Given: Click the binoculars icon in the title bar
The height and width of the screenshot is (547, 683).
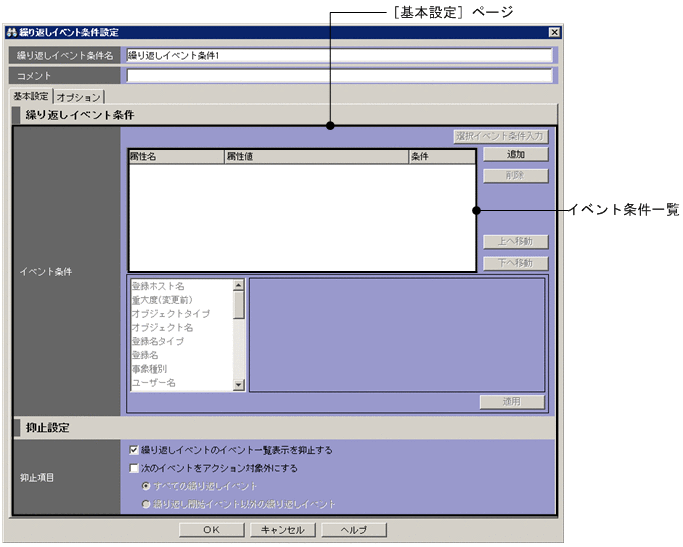Looking at the screenshot, I should coord(11,32).
